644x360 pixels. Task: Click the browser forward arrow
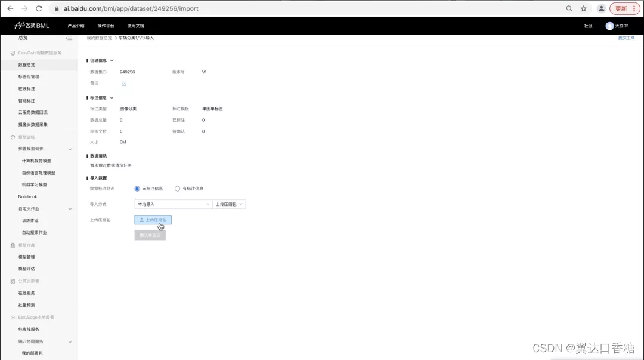click(24, 8)
